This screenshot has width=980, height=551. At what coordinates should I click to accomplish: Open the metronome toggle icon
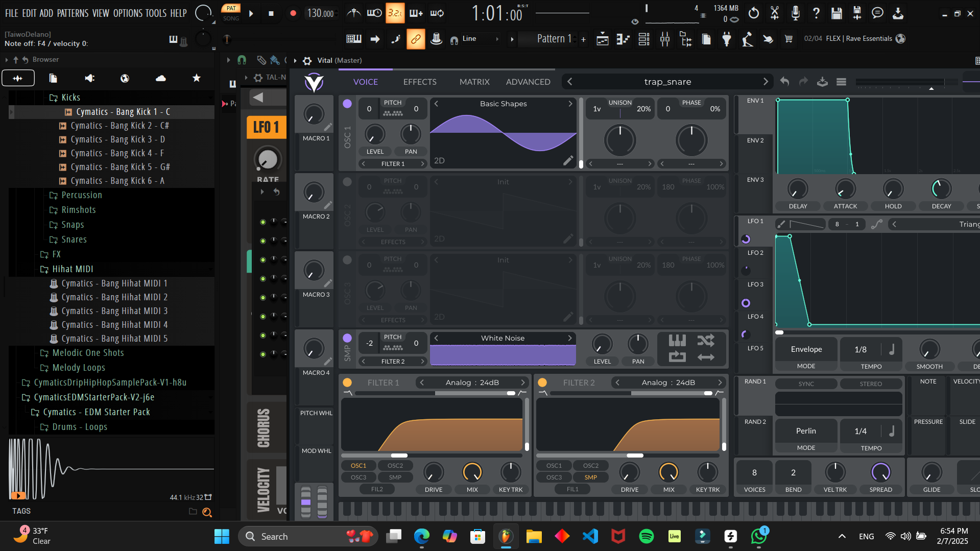coord(353,13)
